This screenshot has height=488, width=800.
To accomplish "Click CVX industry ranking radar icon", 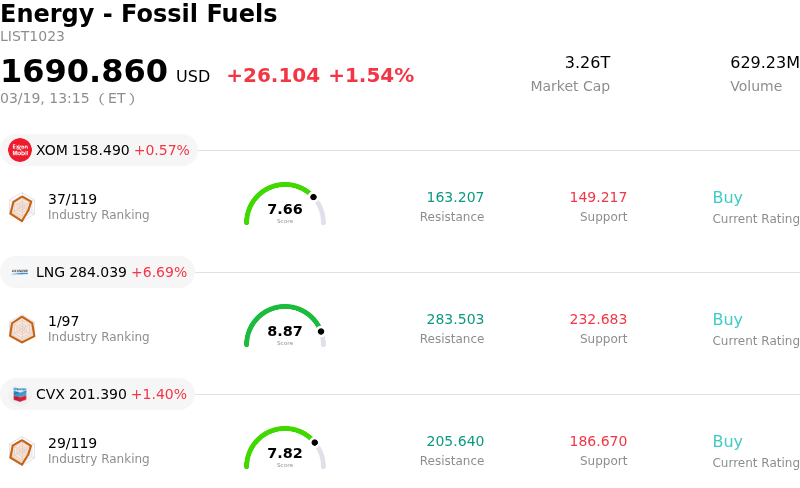I will pos(21,451).
